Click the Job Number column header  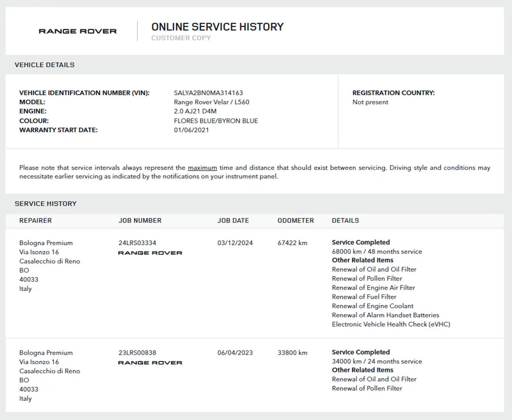click(x=140, y=220)
